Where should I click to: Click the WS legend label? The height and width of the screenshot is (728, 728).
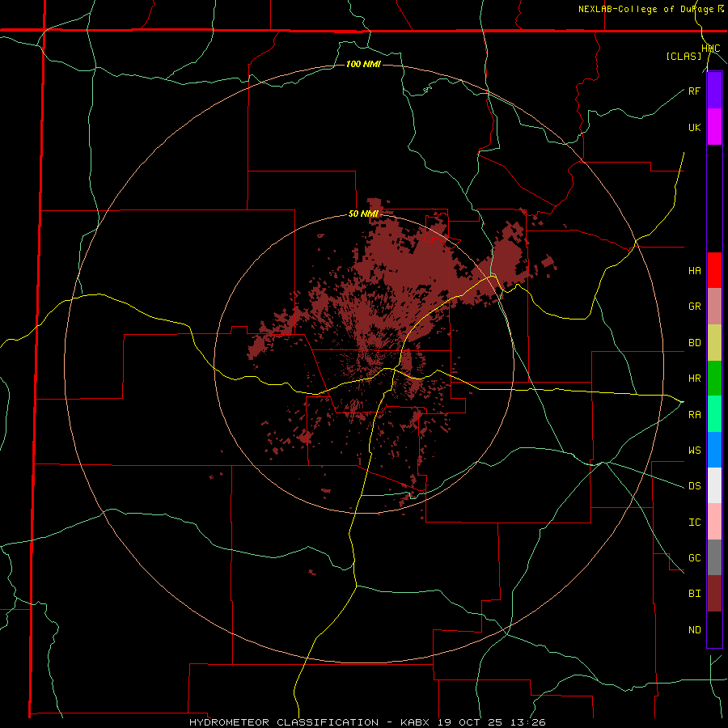[x=694, y=451]
